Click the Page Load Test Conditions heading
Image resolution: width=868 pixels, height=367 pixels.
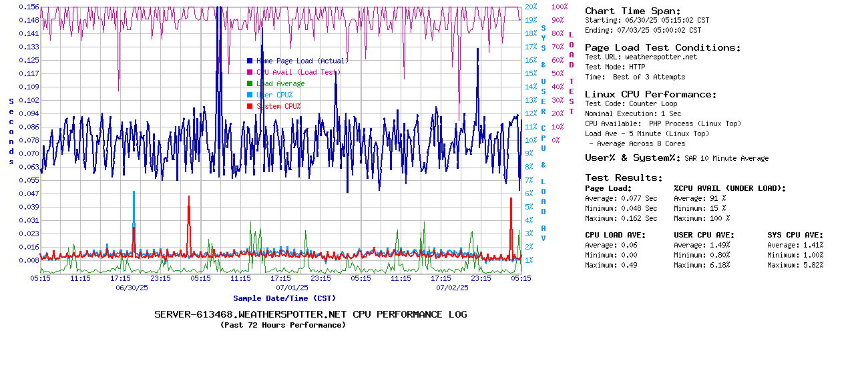pyautogui.click(x=662, y=47)
